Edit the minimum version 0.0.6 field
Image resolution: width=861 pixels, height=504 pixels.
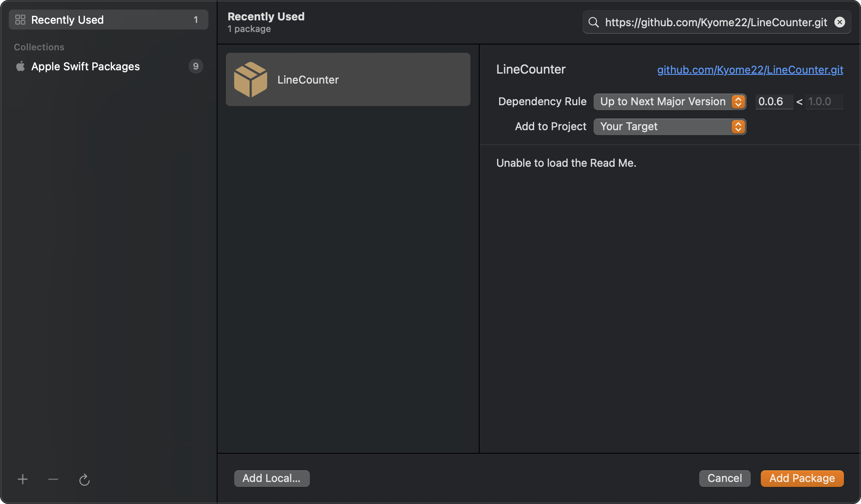774,102
